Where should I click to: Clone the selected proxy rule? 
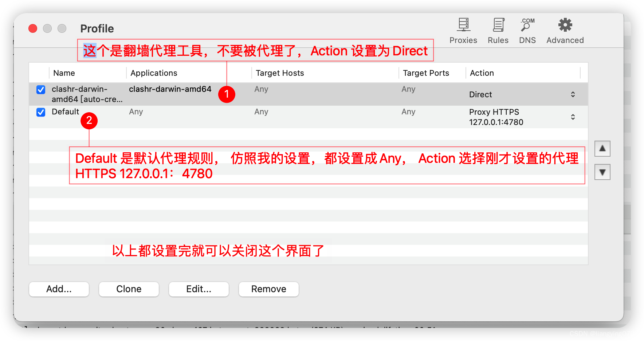click(129, 289)
